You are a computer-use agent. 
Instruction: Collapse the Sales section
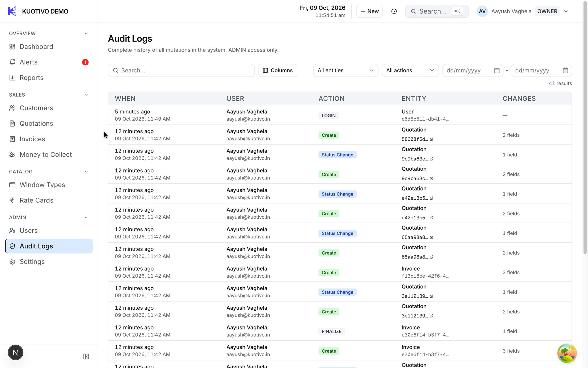(86, 95)
